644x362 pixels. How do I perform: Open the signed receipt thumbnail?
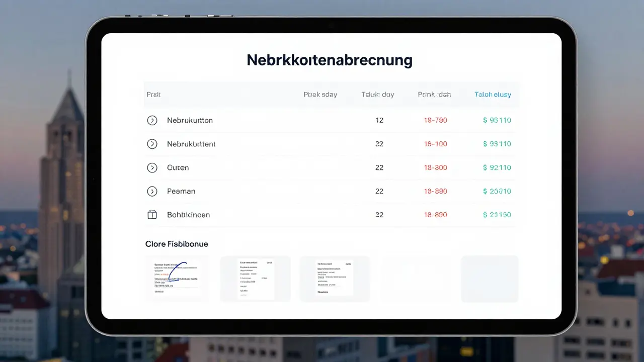[x=177, y=279]
